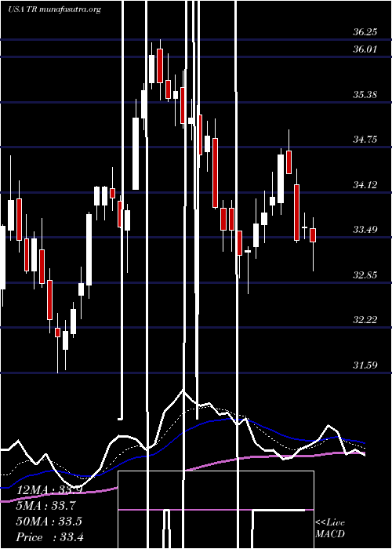The image size is (392, 549).
Task: Click the <<Live MACD label
Action: click(330, 529)
